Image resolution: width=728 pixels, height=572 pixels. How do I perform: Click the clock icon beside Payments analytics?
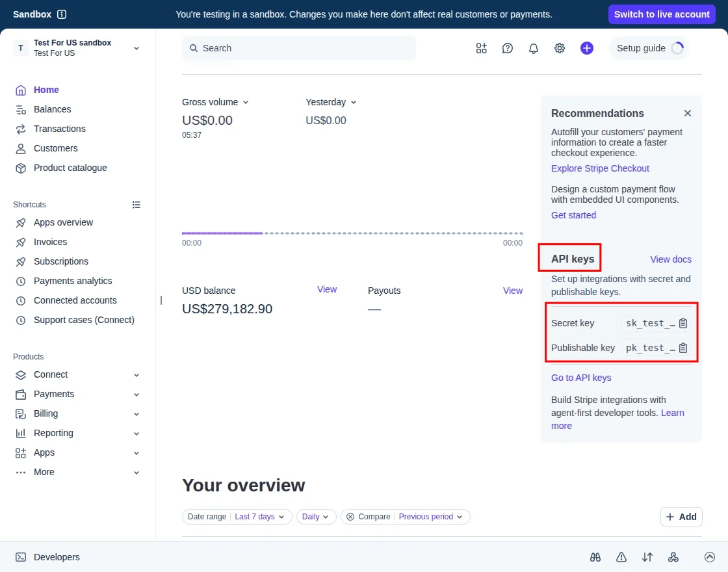click(x=20, y=281)
